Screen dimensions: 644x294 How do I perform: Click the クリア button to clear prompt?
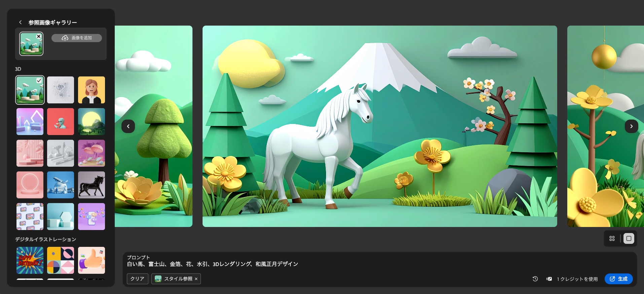(x=137, y=279)
